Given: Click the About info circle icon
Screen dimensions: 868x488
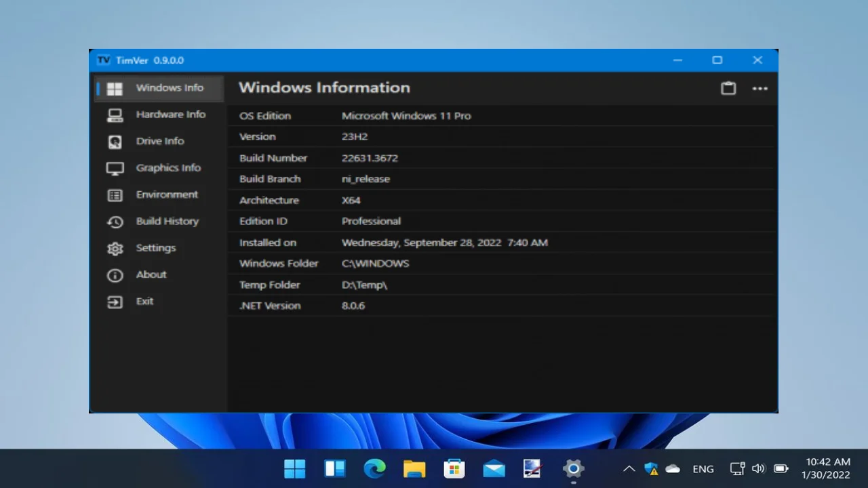Looking at the screenshot, I should (115, 275).
